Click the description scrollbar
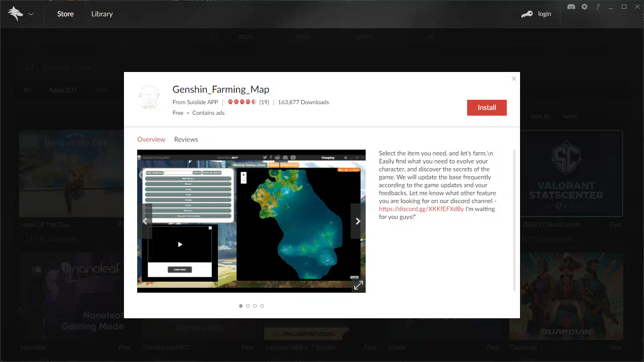 pyautogui.click(x=514, y=220)
